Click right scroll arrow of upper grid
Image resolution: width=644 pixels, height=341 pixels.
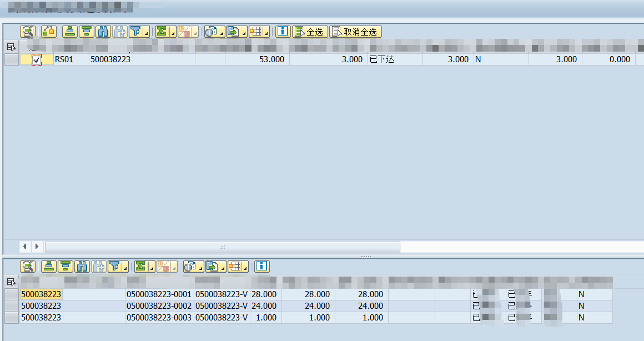(x=37, y=247)
